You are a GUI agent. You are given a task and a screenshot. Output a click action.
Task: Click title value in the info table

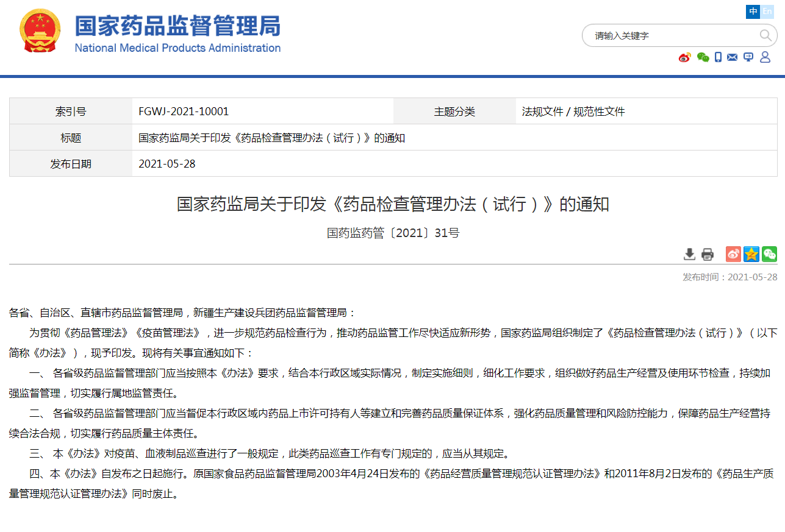pos(272,138)
